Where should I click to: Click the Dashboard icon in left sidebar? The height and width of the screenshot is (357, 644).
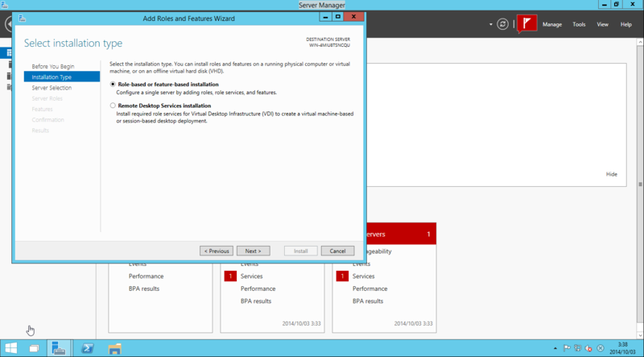9,52
